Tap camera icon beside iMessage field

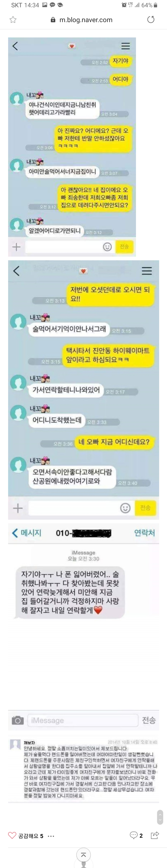(x=18, y=720)
